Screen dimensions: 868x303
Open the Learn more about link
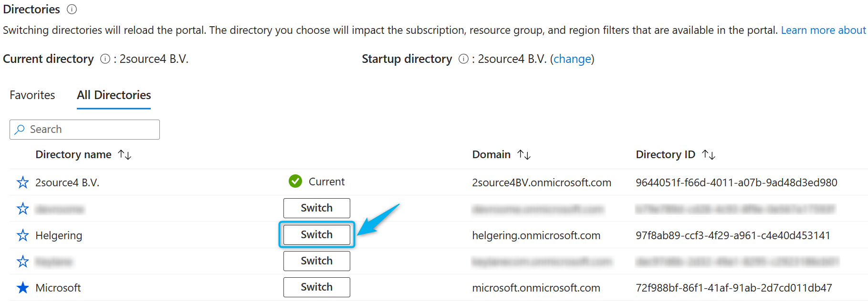tap(824, 30)
